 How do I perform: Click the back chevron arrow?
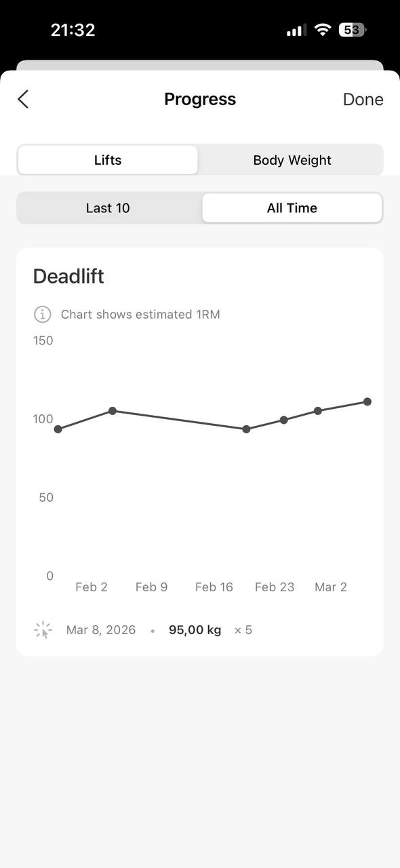(x=24, y=99)
